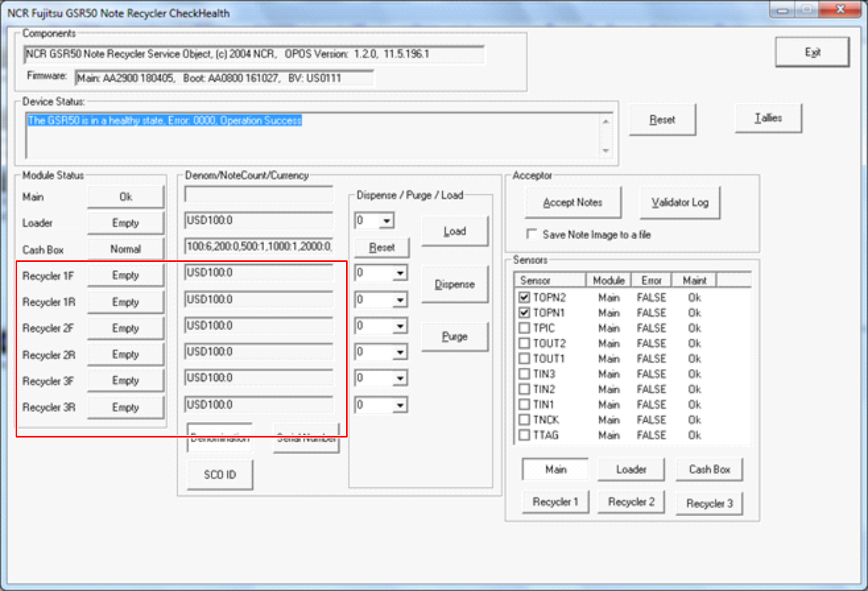
Task: Open the Recycler 2R count dropdown
Action: pos(399,352)
